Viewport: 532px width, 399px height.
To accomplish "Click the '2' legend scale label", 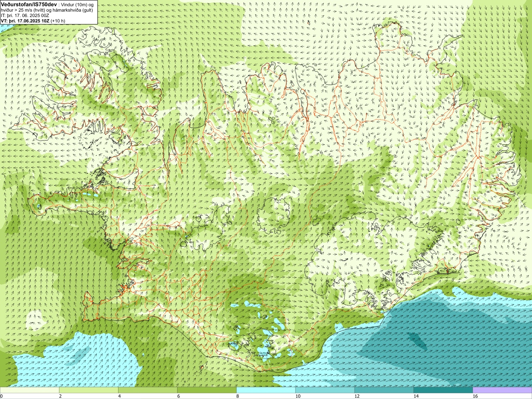I will (61, 396).
